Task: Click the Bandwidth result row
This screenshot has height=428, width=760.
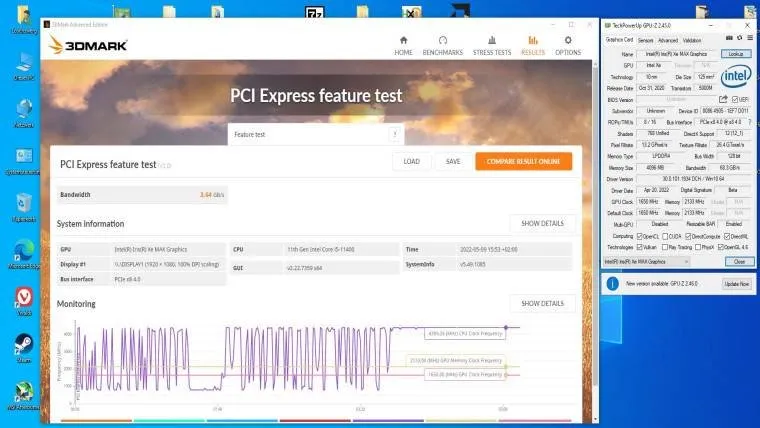Action: tap(142, 195)
